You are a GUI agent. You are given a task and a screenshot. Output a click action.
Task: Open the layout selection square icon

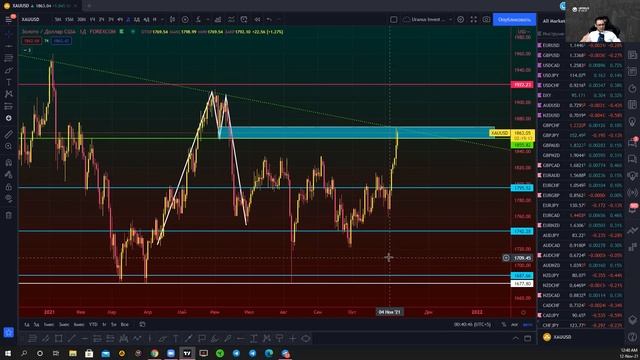[393, 19]
